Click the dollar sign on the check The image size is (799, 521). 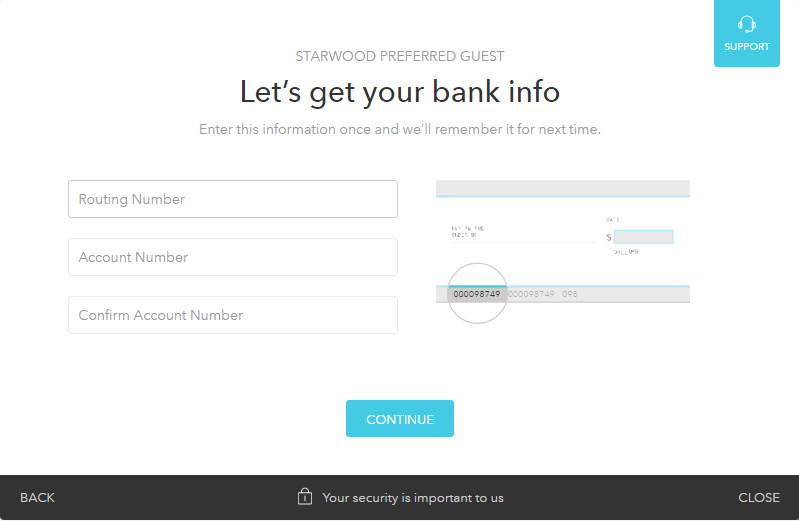click(x=609, y=238)
